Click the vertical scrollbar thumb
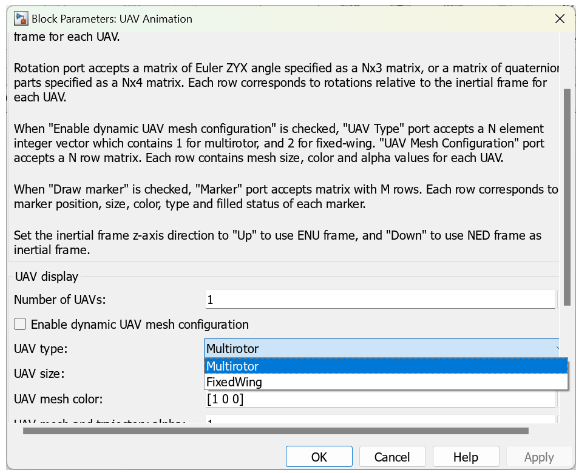 point(567,197)
